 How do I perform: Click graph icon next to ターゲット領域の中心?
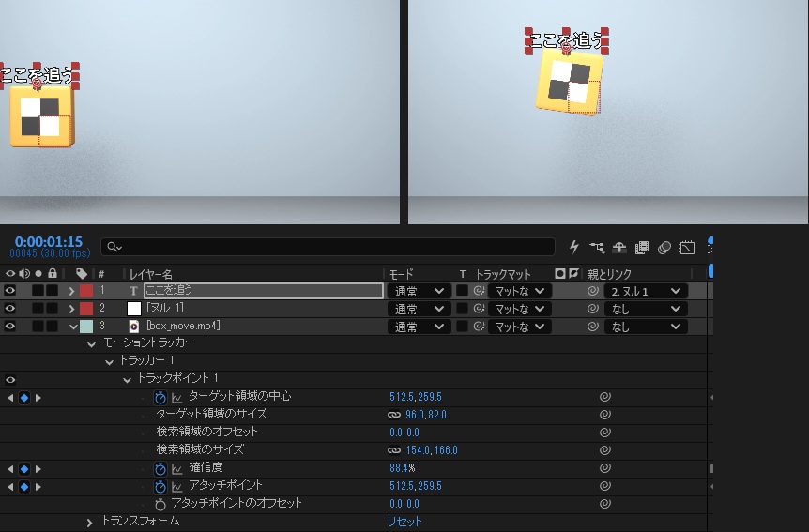tap(177, 398)
